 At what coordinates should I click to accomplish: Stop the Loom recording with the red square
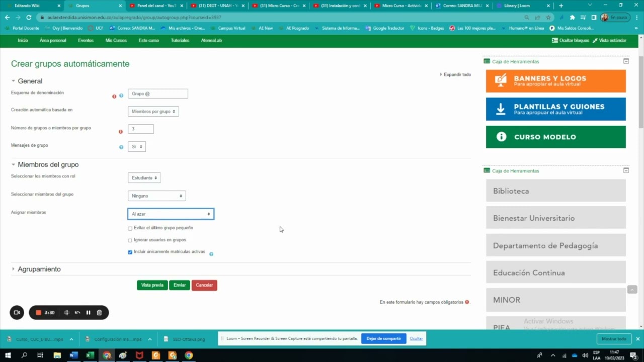click(38, 313)
